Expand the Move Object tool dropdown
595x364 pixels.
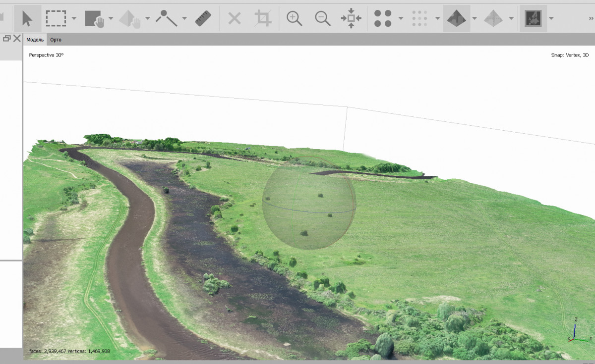point(147,18)
